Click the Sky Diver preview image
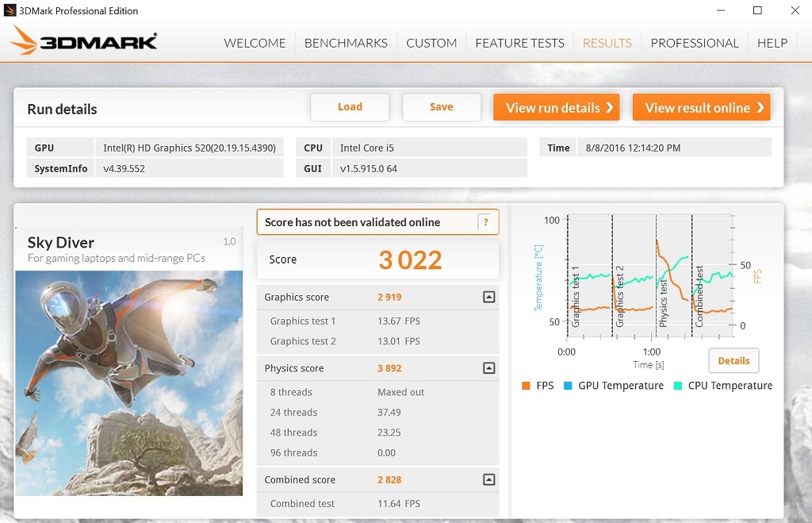The height and width of the screenshot is (523, 812). coord(129,383)
